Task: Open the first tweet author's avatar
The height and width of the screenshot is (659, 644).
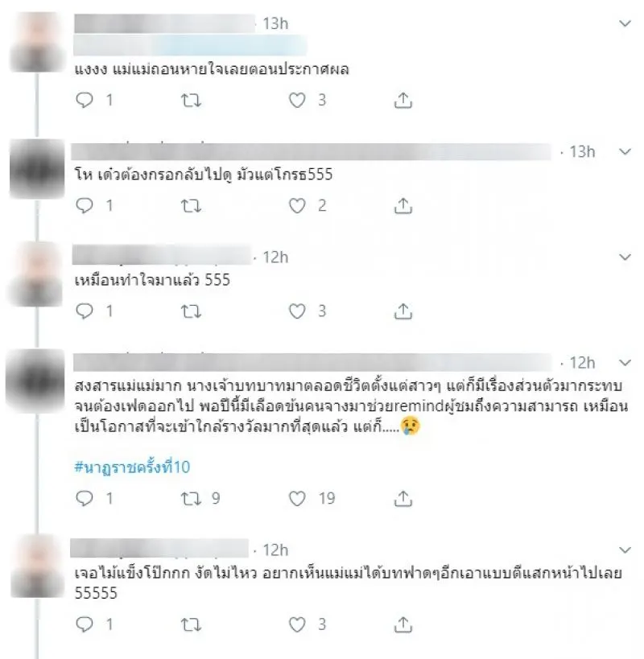Action: click(x=37, y=42)
